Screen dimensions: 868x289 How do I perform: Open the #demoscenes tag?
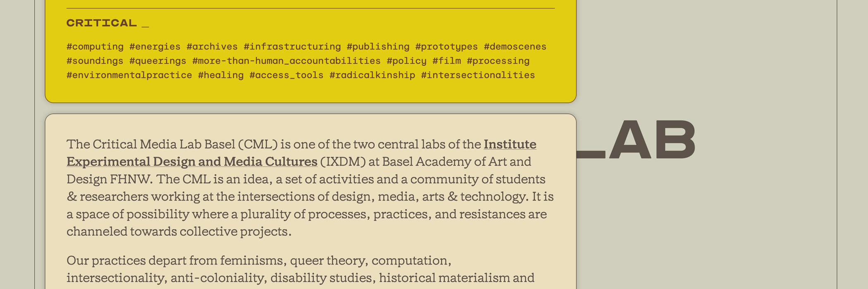coord(515,47)
